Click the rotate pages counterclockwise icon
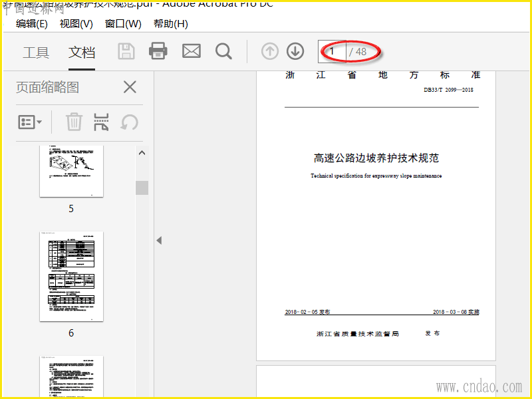The height and width of the screenshot is (399, 532). (129, 122)
